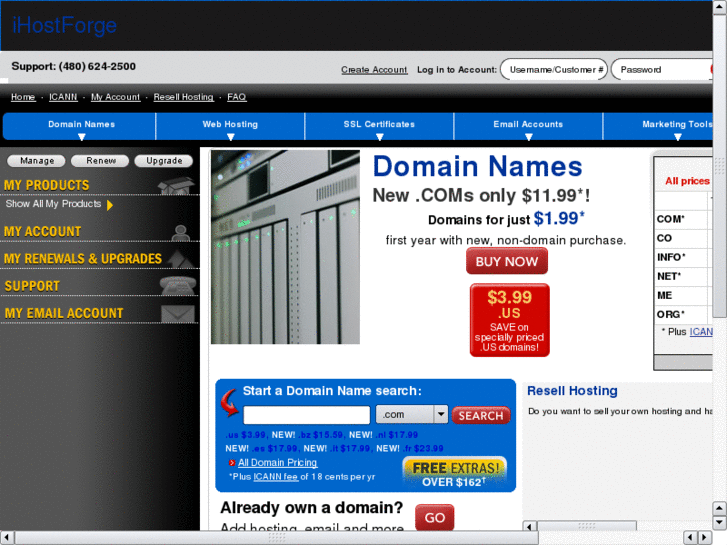Open the MY ACCOUNT sidebar heading
Image resolution: width=727 pixels, height=545 pixels.
click(43, 231)
